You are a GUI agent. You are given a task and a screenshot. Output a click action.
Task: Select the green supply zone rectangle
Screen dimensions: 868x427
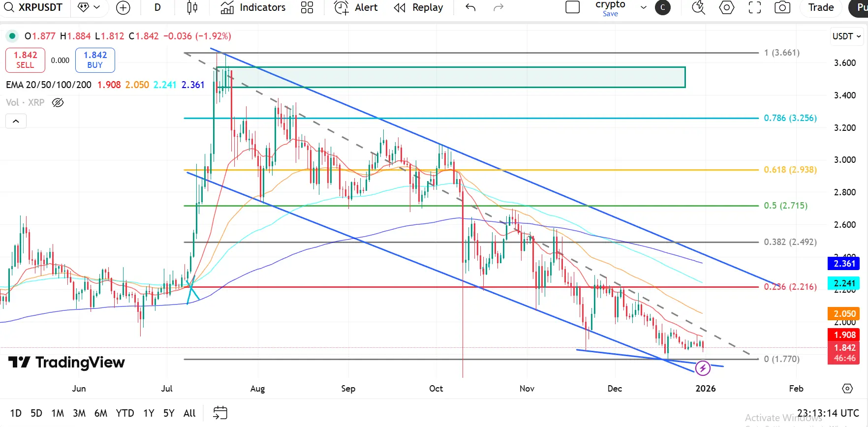click(x=451, y=77)
